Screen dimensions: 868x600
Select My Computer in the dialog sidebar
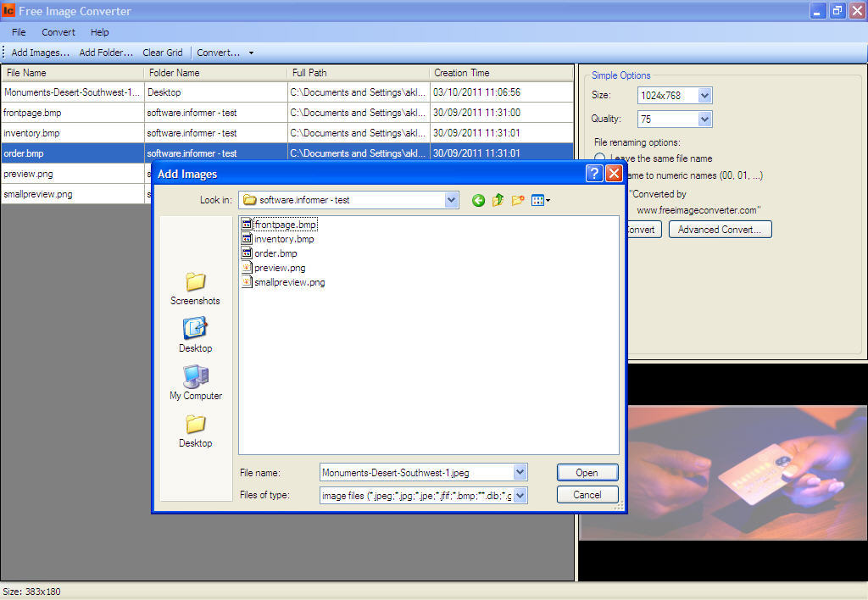[x=195, y=381]
